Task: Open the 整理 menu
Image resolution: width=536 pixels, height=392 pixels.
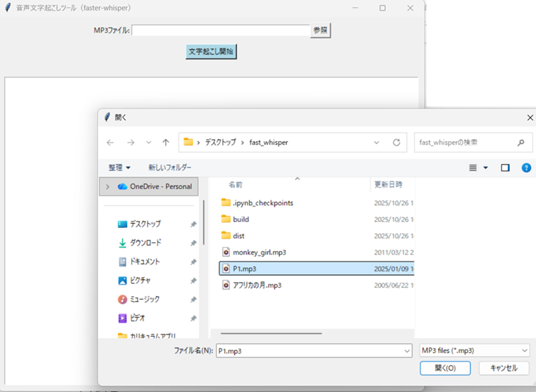Action: (119, 167)
